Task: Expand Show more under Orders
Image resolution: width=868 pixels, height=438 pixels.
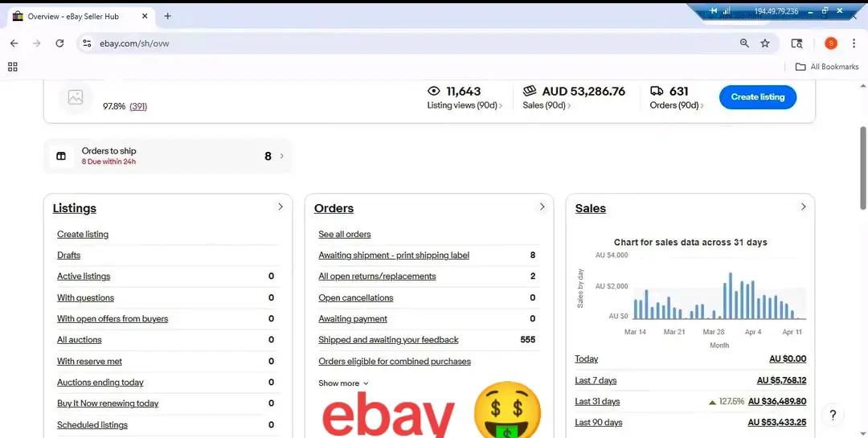Action: click(x=343, y=383)
